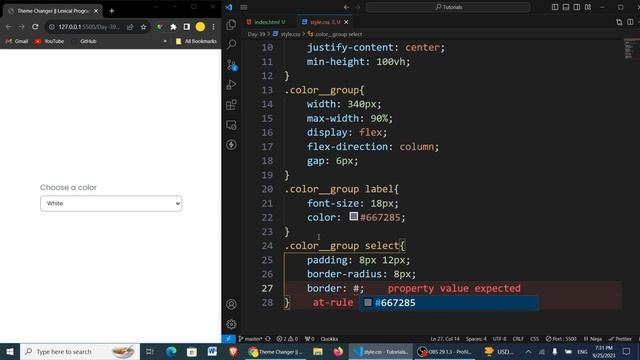Image resolution: width=640 pixels, height=360 pixels.
Task: Click line number 24 in the gutter
Action: click(x=267, y=246)
